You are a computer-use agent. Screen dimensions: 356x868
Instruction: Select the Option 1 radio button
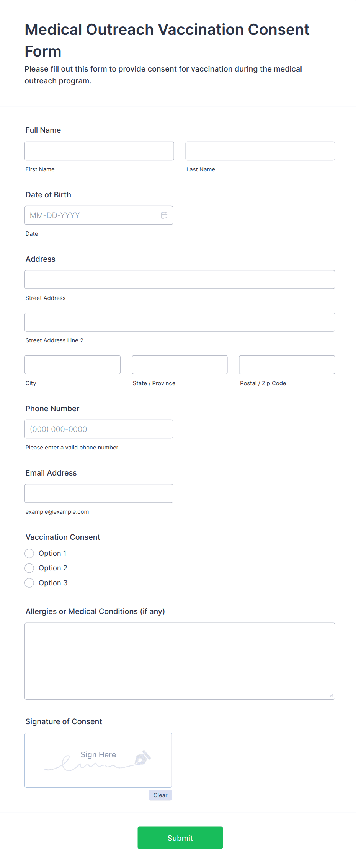(29, 553)
